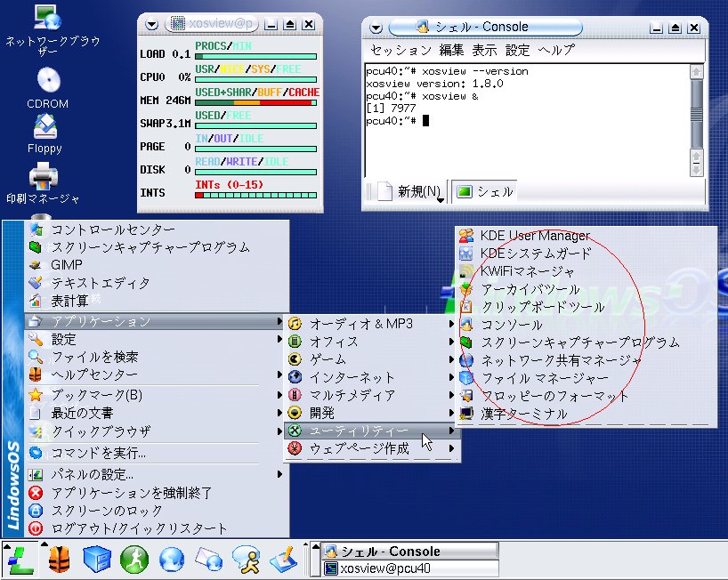Open the xosview window menu dropdown arrow

click(152, 24)
